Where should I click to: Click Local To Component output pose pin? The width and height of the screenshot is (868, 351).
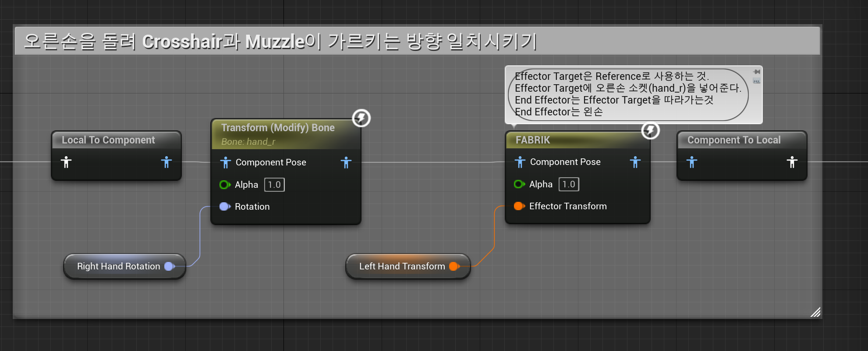(166, 162)
